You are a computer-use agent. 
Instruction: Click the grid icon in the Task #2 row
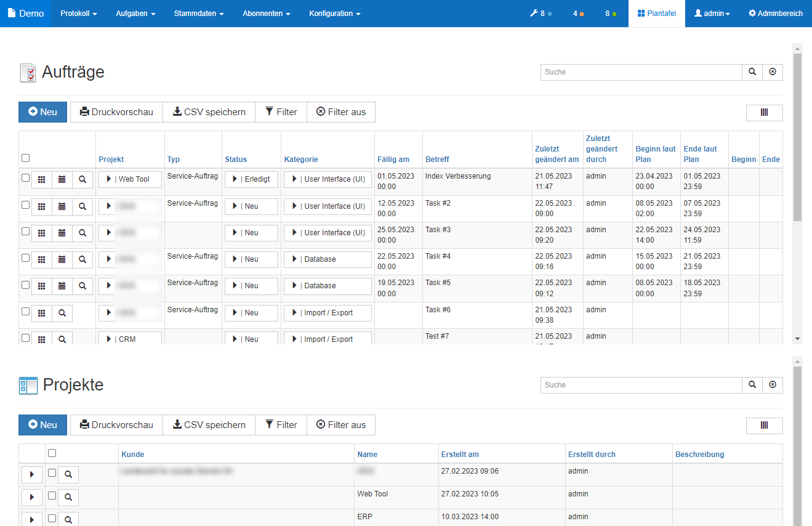(42, 206)
